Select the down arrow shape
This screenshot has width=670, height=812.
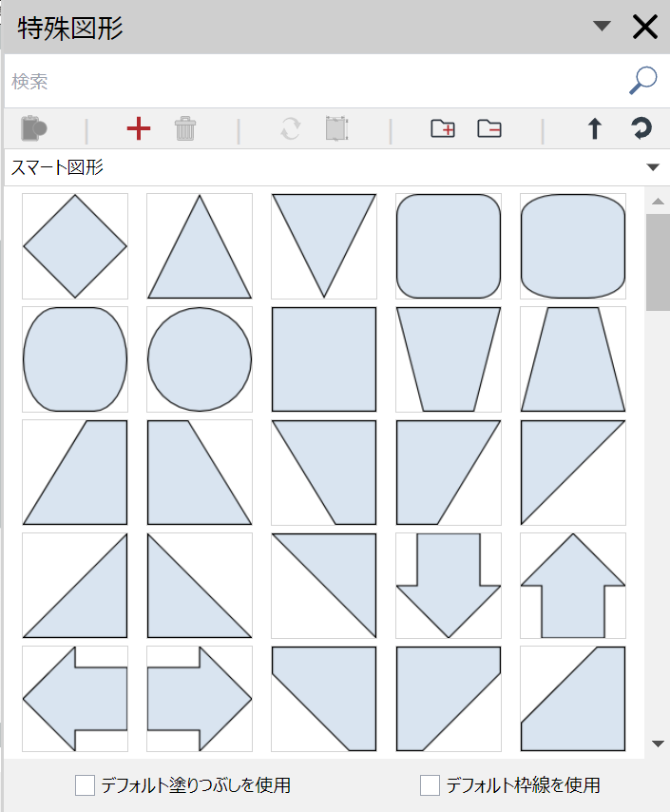click(x=449, y=586)
